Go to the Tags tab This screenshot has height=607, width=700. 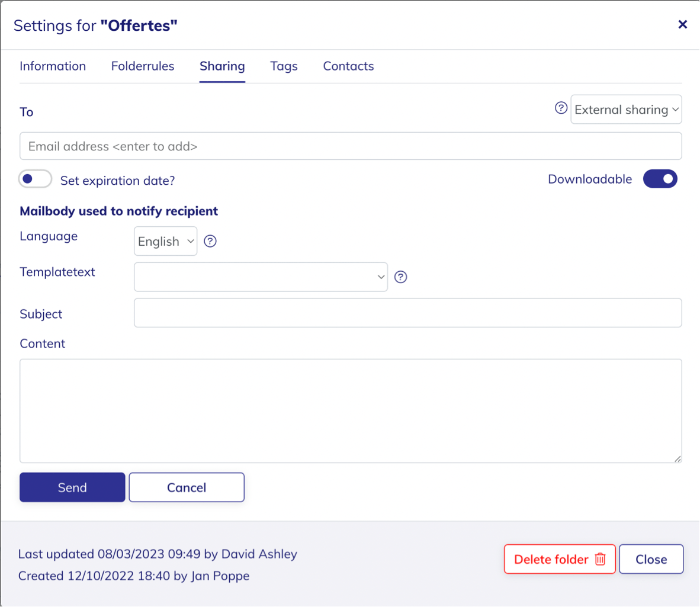click(x=284, y=66)
